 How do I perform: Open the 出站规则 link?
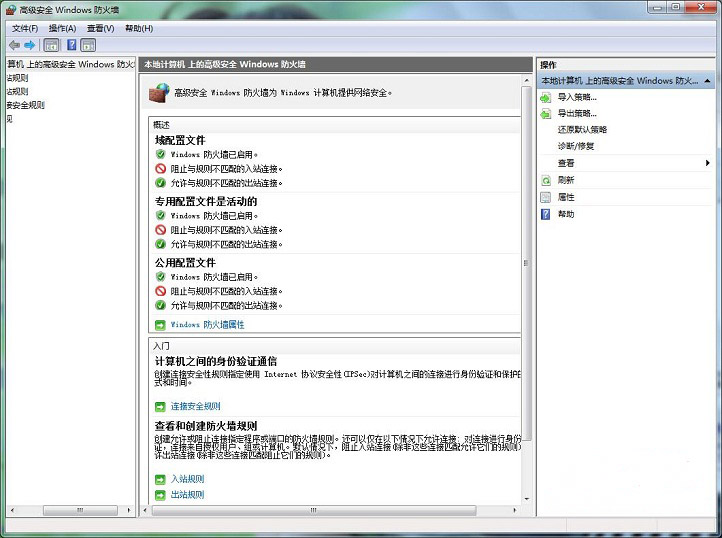tap(187, 495)
